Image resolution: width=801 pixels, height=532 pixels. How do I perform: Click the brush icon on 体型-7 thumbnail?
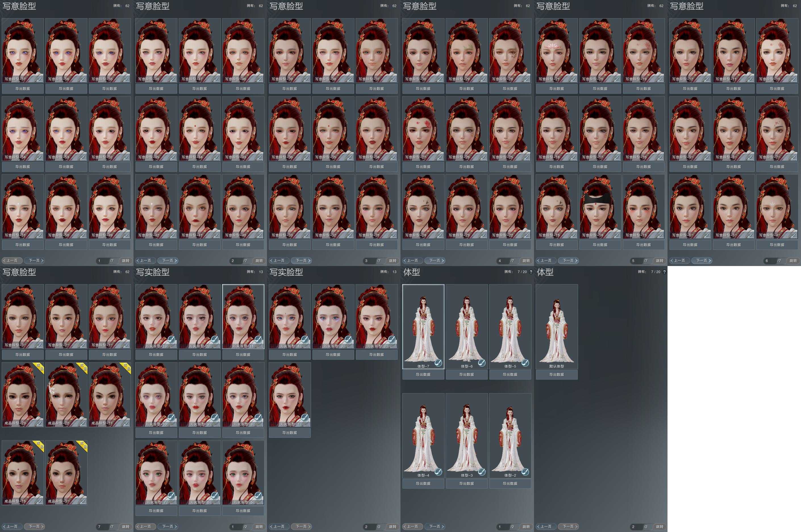tap(438, 363)
